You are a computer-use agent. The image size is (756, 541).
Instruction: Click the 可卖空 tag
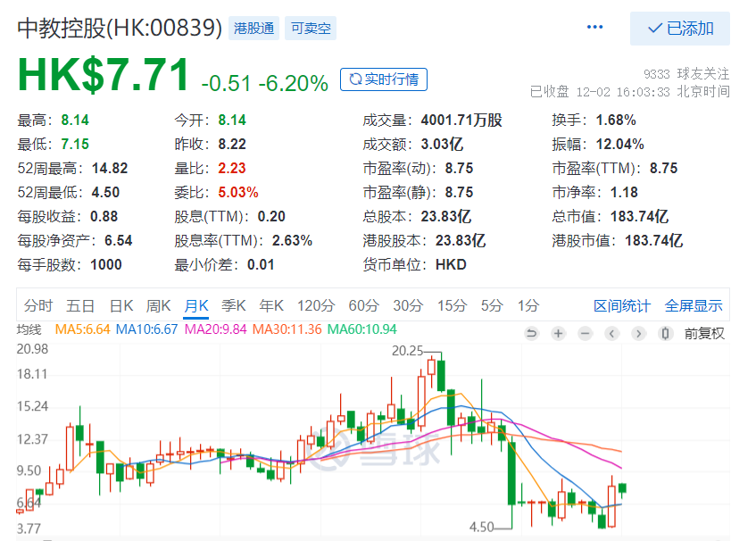pyautogui.click(x=311, y=29)
